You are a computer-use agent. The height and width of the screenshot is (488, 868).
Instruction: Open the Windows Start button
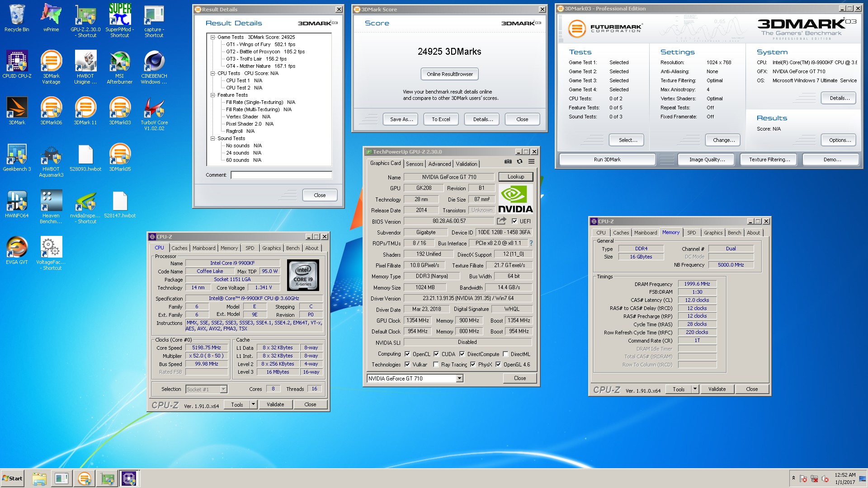[13, 479]
